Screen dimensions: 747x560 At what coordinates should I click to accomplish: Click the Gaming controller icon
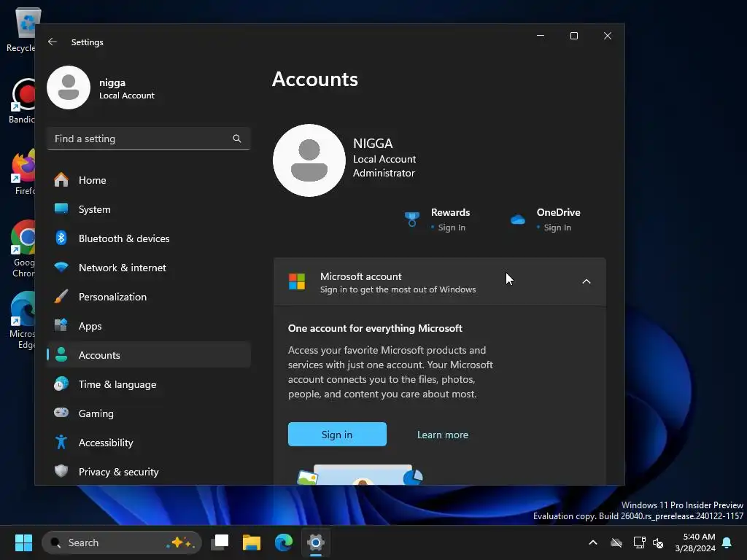pos(61,413)
